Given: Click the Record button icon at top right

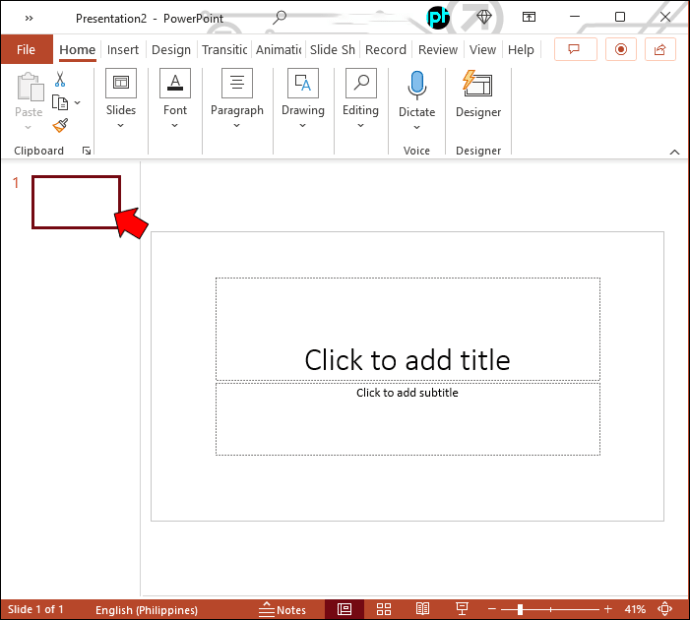Looking at the screenshot, I should (x=620, y=49).
